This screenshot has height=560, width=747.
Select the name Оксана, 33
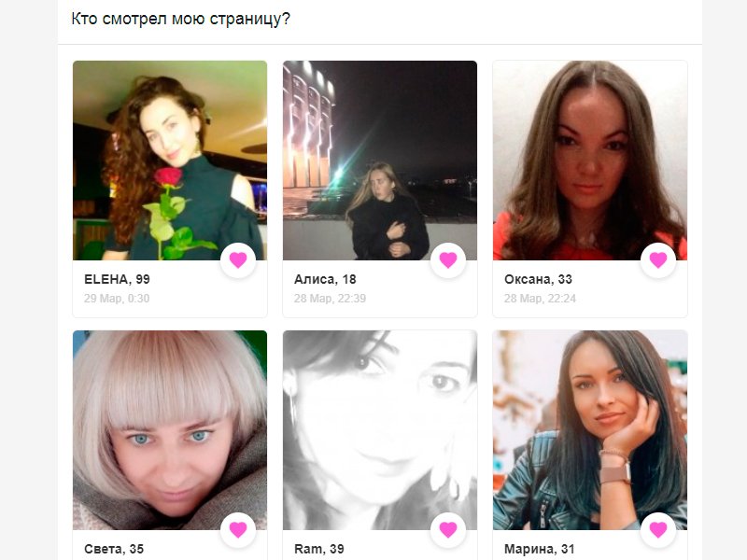538,279
